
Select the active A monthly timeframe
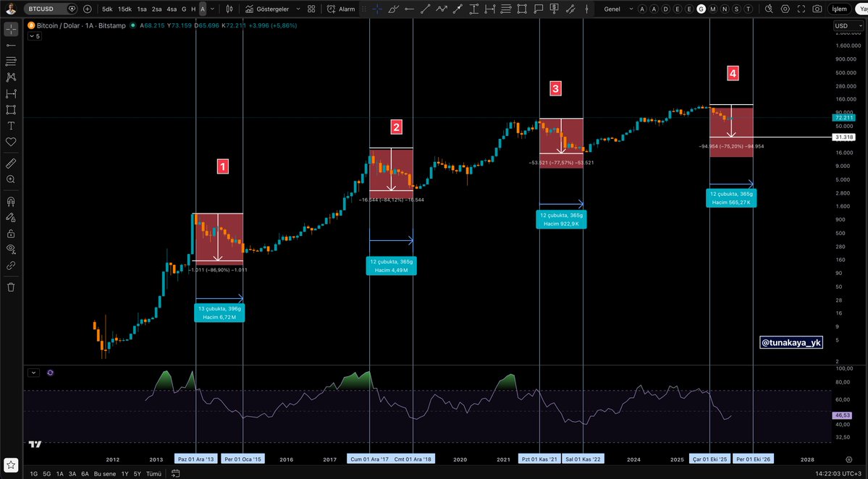click(203, 9)
